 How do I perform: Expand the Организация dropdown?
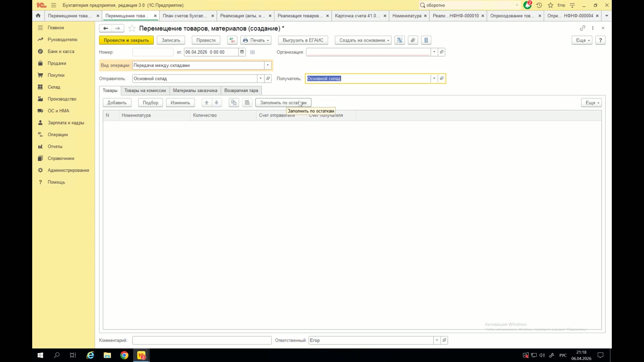click(434, 52)
